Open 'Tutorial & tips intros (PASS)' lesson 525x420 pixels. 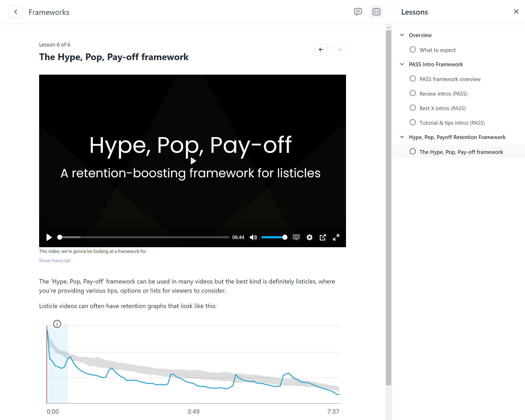(x=452, y=123)
